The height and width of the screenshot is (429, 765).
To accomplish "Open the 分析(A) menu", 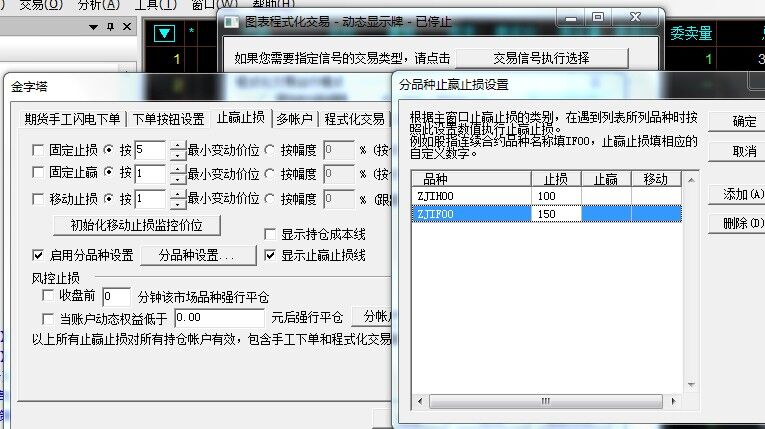I will [98, 5].
